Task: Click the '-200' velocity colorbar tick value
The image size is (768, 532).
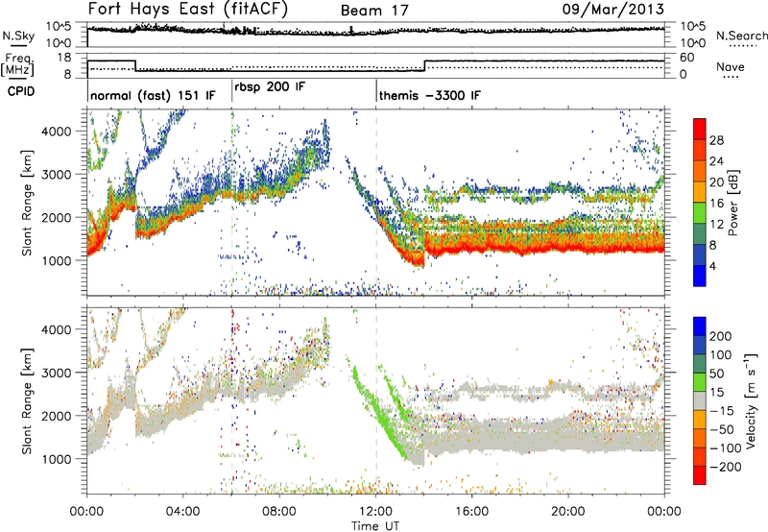Action: point(726,467)
